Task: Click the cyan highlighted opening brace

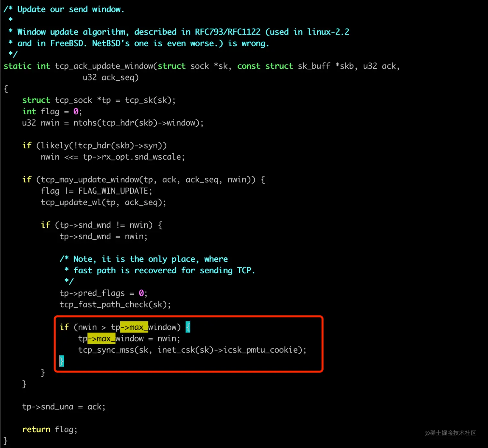Action: 188,327
